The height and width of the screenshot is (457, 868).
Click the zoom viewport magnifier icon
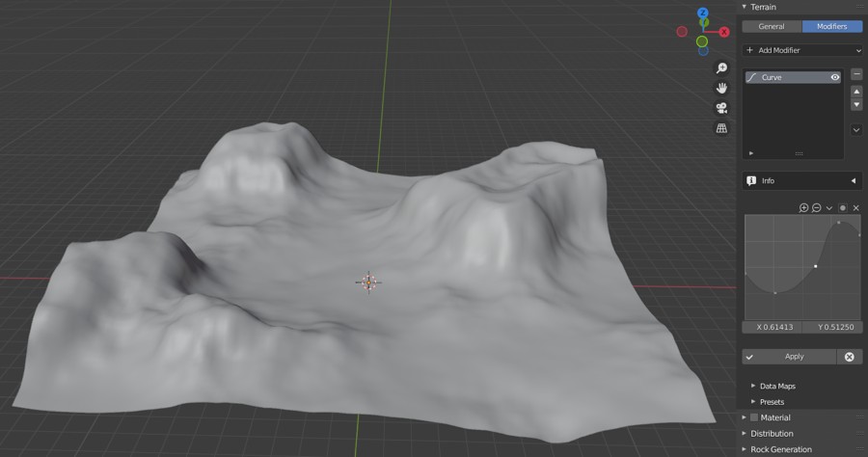point(721,68)
